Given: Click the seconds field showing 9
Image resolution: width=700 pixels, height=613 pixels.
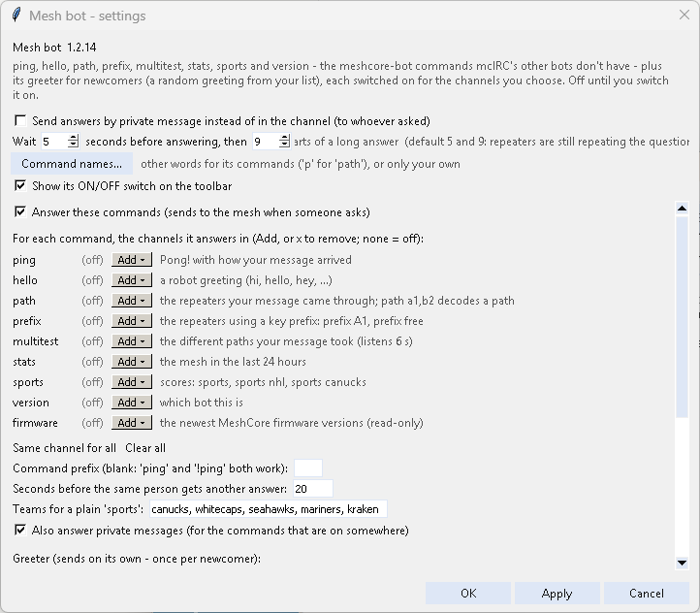Looking at the screenshot, I should (266, 142).
